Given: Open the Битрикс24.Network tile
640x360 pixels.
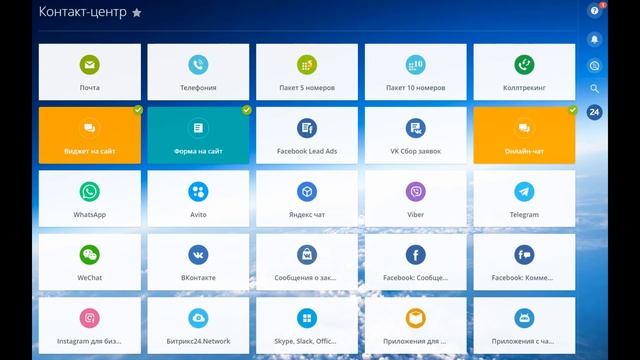Looking at the screenshot, I should click(198, 325).
